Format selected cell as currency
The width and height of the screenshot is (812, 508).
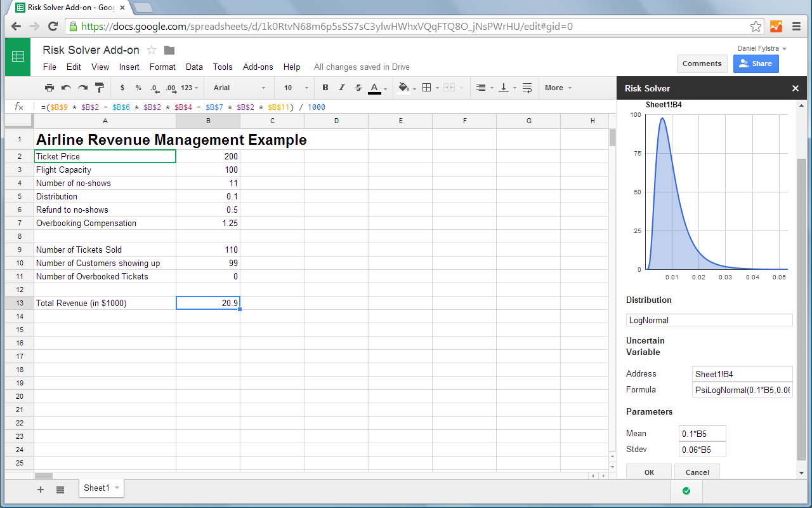[122, 88]
